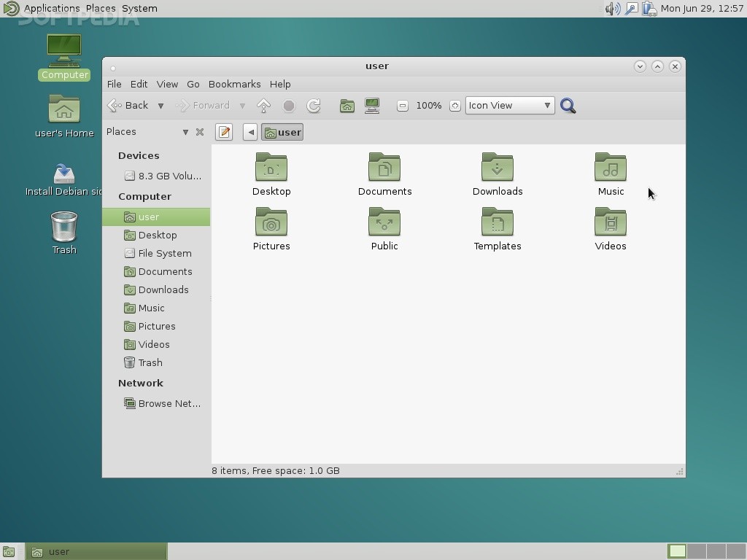Open Home folder via toolbar icon
The image size is (747, 560).
tap(347, 106)
